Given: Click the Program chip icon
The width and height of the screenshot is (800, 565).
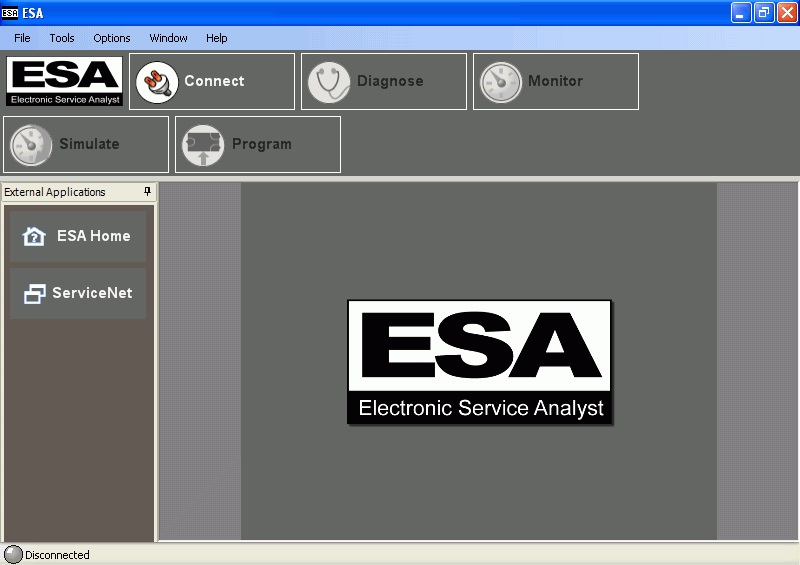Looking at the screenshot, I should [x=203, y=145].
